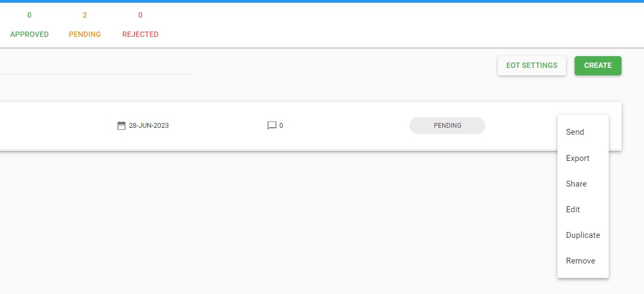Click the comment bubble icon

(x=272, y=126)
